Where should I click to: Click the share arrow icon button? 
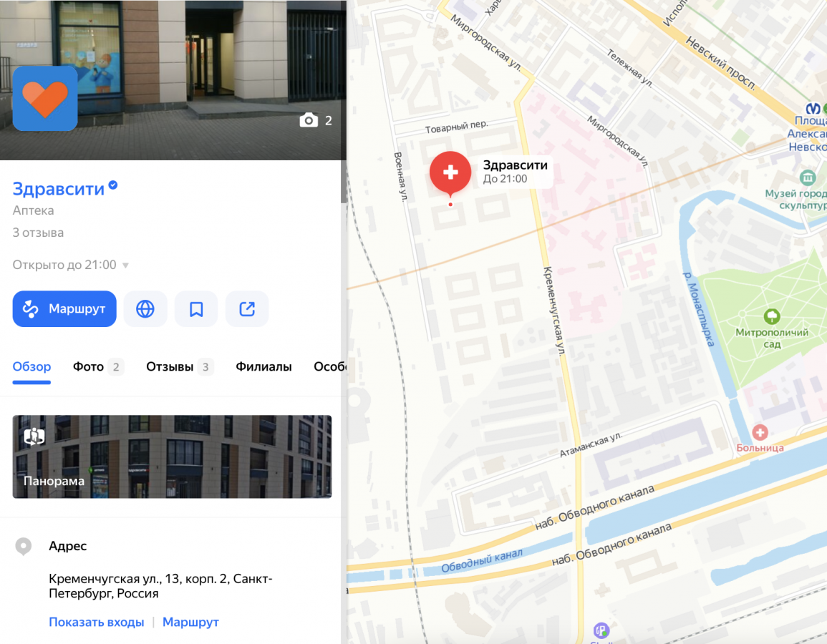[247, 309]
